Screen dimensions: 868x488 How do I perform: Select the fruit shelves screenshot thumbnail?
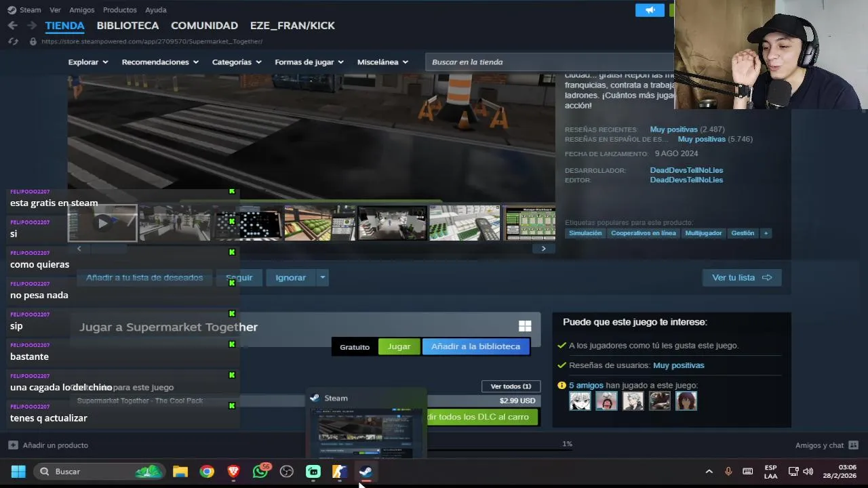pyautogui.click(x=319, y=223)
